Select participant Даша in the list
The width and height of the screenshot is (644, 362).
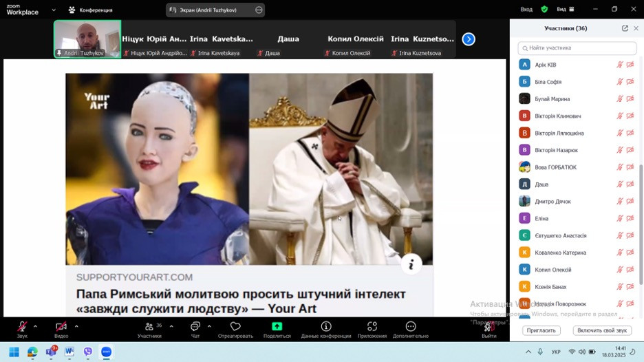pyautogui.click(x=577, y=184)
